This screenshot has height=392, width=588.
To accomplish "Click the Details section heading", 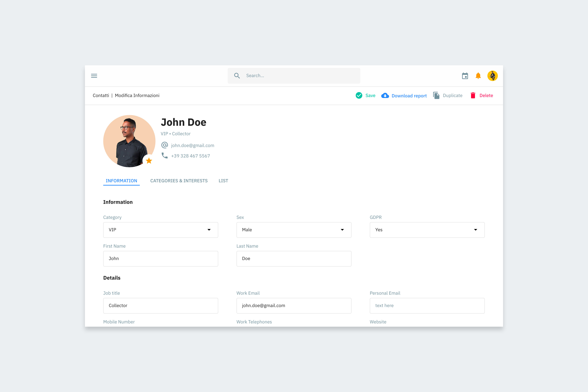I will tap(112, 278).
